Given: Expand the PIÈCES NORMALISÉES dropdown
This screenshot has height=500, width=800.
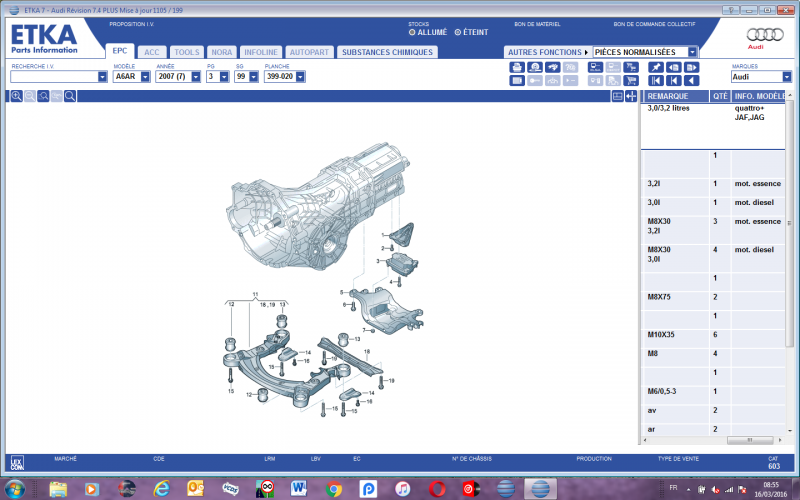Looking at the screenshot, I should pyautogui.click(x=692, y=52).
